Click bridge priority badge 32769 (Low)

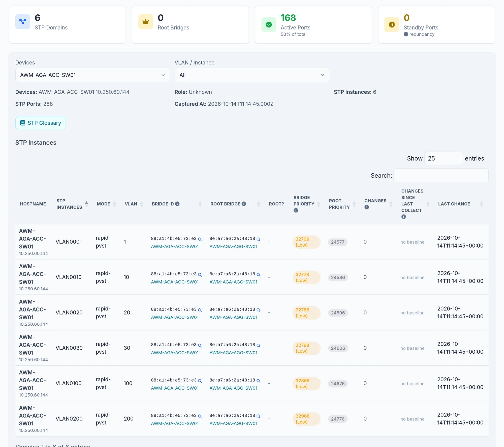coord(306,242)
